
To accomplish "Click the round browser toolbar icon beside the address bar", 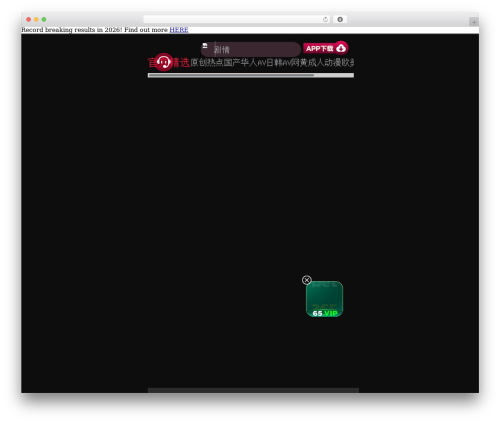I will pyautogui.click(x=340, y=19).
